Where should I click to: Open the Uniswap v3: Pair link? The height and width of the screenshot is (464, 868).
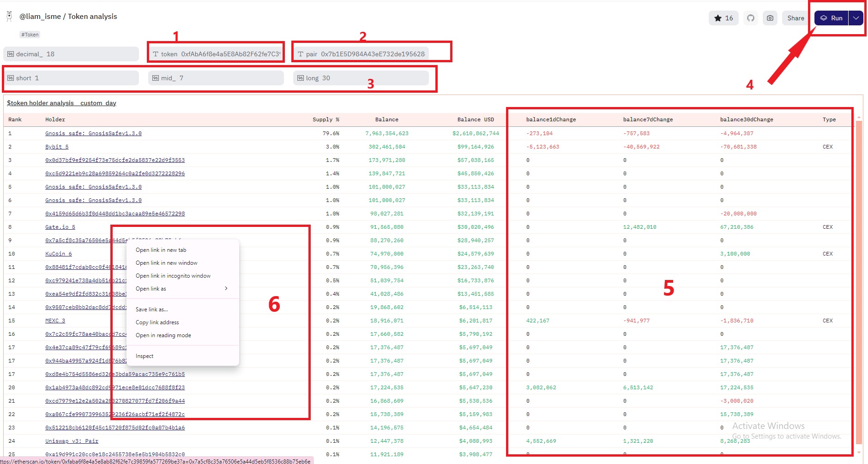(72, 441)
